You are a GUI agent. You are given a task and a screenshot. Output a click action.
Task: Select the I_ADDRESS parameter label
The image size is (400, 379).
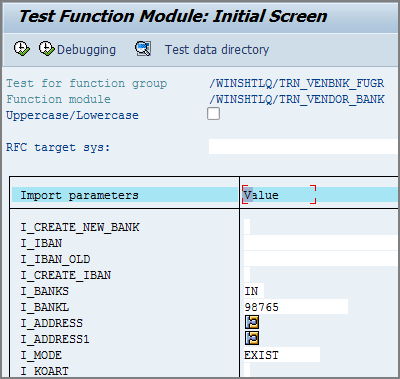click(x=52, y=323)
